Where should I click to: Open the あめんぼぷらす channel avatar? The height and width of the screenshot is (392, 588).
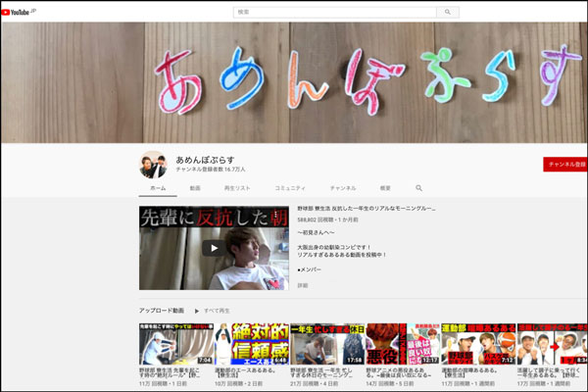pyautogui.click(x=152, y=164)
